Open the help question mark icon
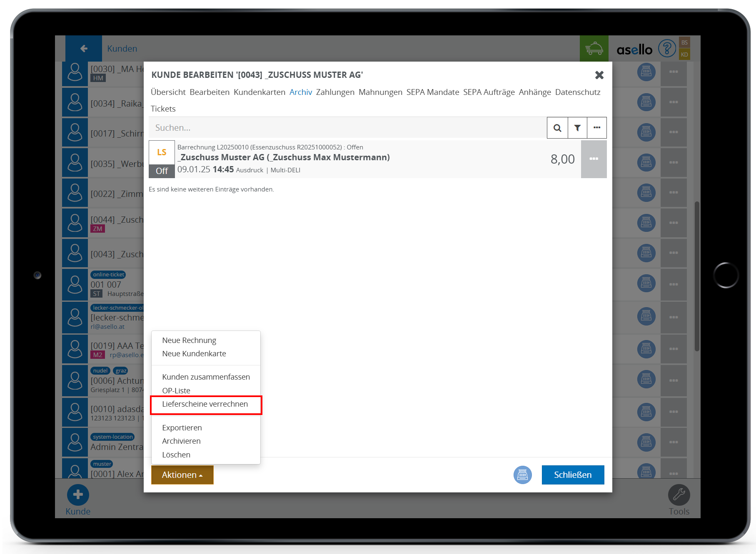756x554 pixels. coord(666,49)
